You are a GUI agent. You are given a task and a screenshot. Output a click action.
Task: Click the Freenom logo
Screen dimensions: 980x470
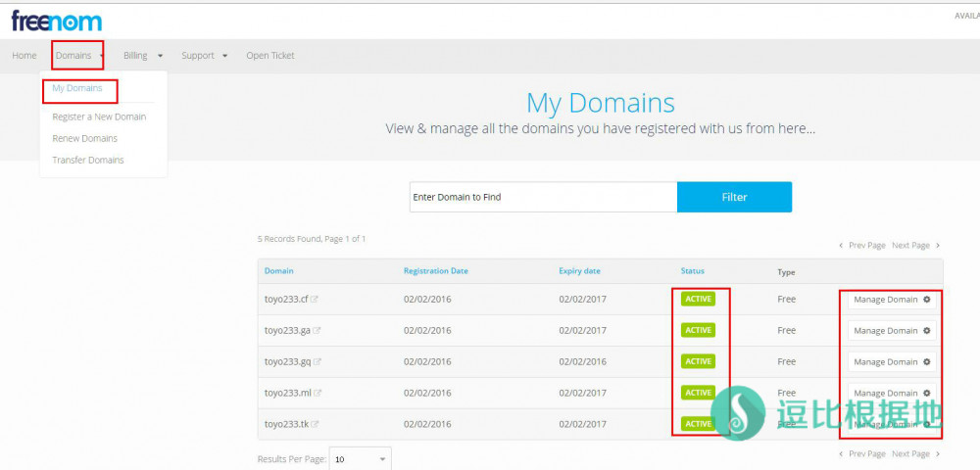tap(57, 21)
